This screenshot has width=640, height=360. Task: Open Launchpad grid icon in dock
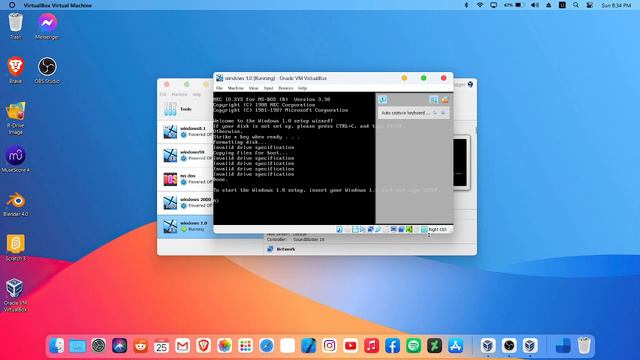point(245,346)
